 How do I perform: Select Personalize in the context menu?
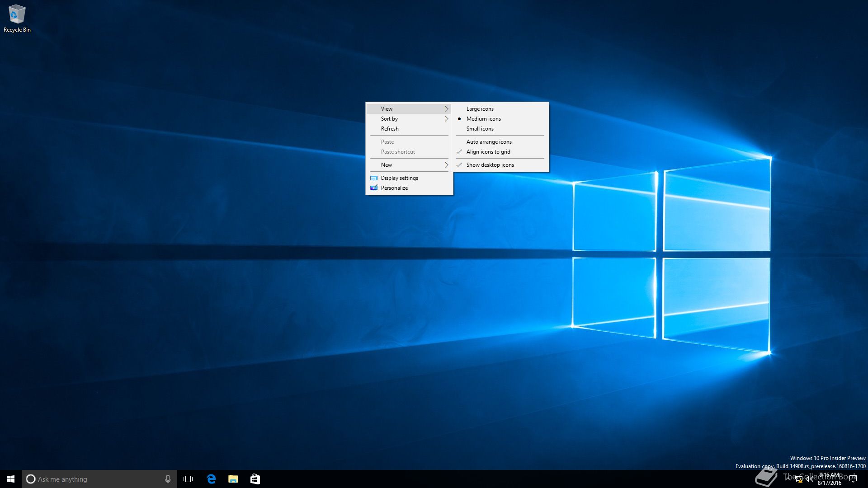[409, 188]
